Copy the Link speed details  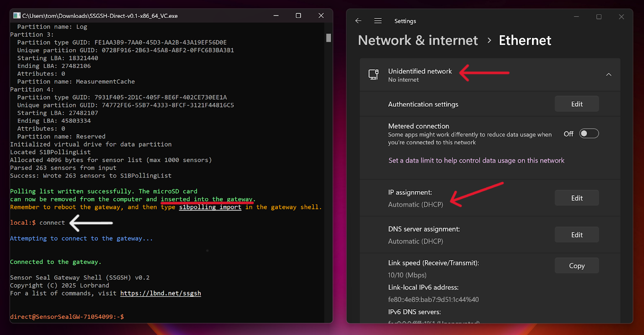[x=576, y=265]
